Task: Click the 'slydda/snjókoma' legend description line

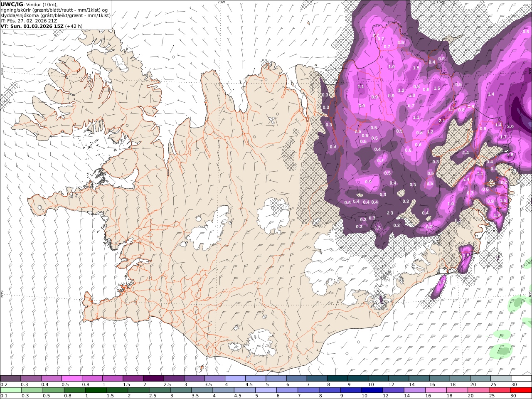Action: pos(56,15)
